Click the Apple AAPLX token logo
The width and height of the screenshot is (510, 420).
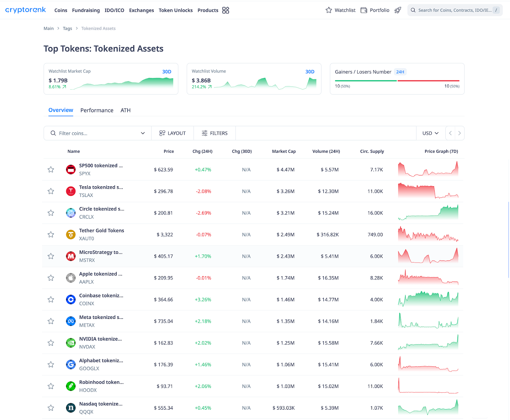[x=71, y=278]
